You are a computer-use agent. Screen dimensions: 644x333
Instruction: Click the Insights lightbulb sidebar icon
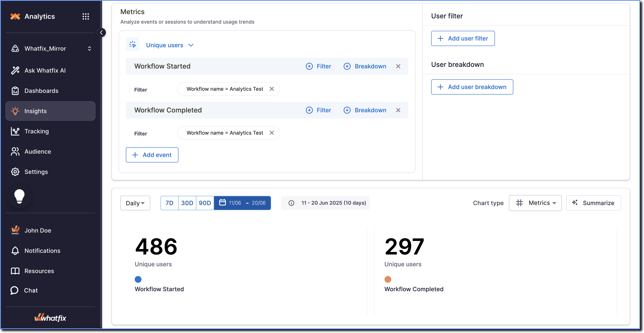(15, 111)
